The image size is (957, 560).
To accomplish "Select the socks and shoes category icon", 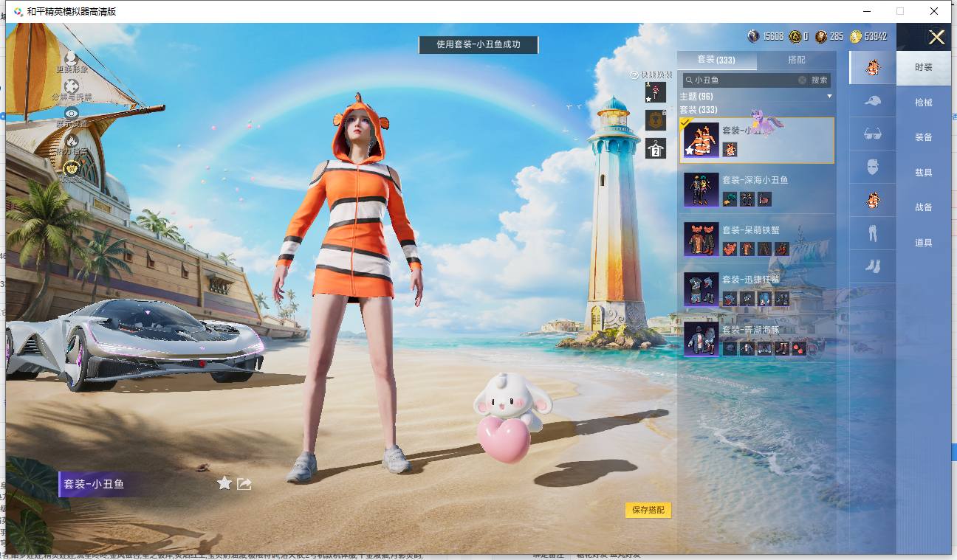I will 873,266.
